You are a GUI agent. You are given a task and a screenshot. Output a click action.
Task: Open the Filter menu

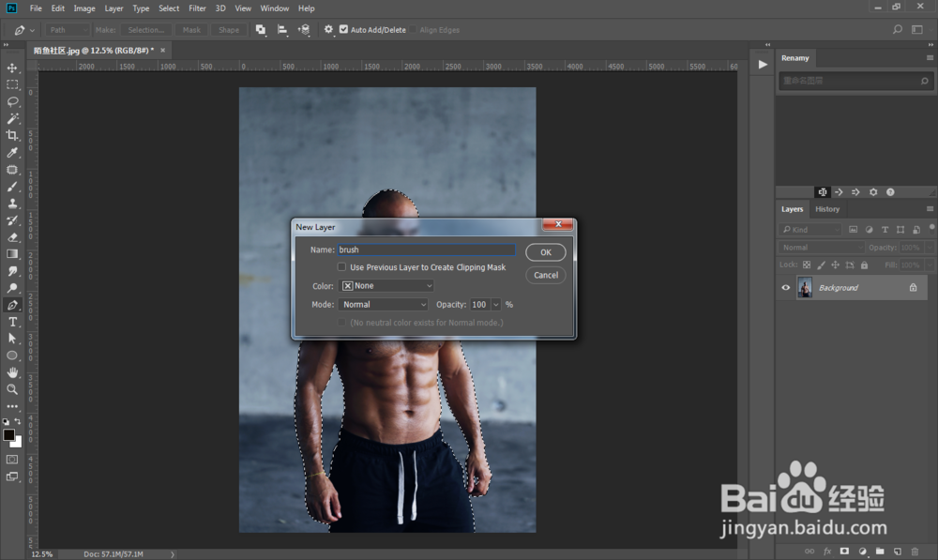197,8
